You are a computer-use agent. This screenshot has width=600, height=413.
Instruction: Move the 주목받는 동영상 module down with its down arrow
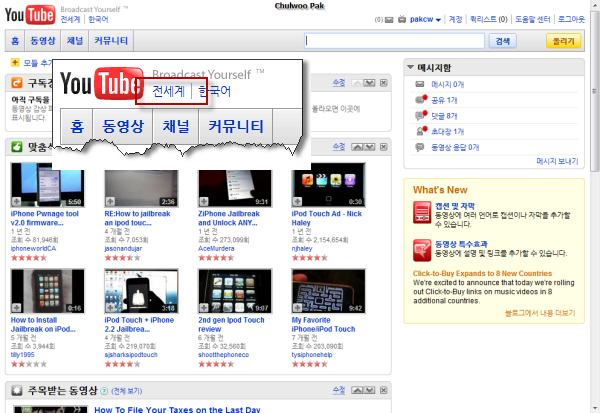[369, 390]
